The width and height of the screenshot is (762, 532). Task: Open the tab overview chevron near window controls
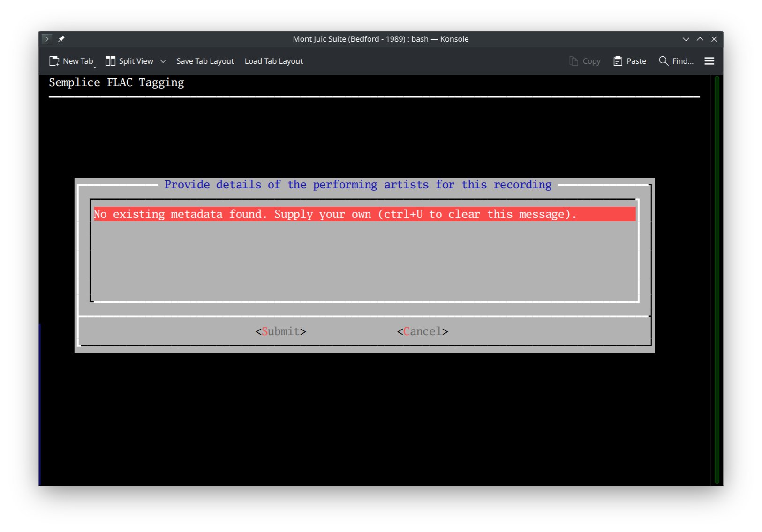[x=686, y=39]
